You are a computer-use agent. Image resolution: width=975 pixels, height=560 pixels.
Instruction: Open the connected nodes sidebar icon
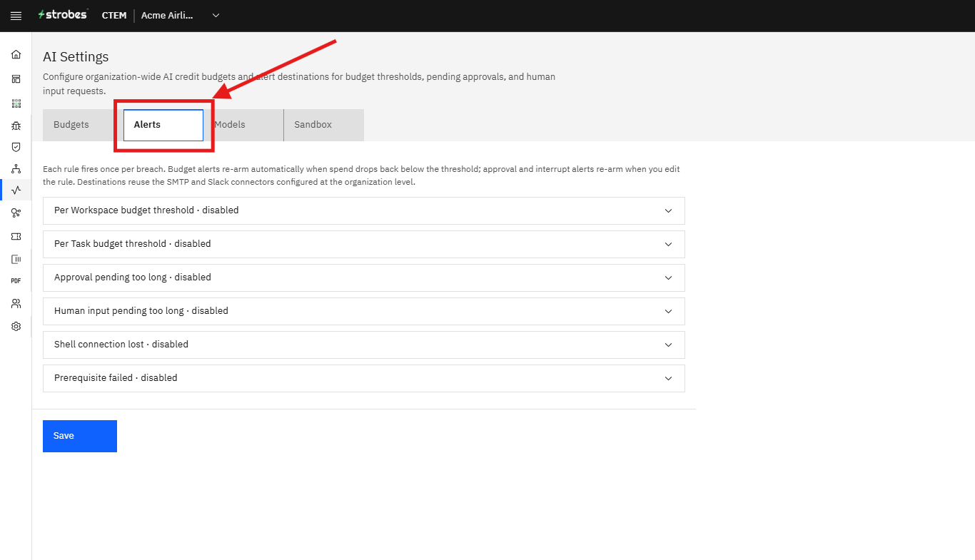pyautogui.click(x=16, y=213)
